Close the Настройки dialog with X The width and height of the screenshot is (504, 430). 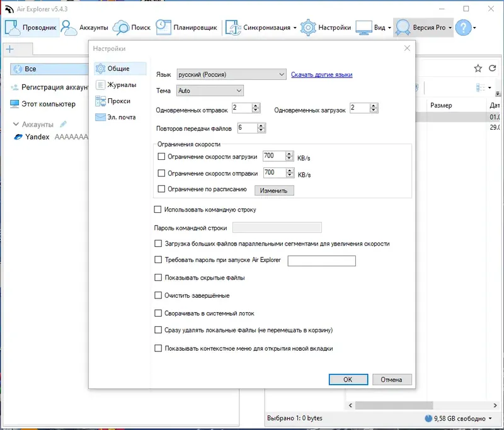click(407, 48)
